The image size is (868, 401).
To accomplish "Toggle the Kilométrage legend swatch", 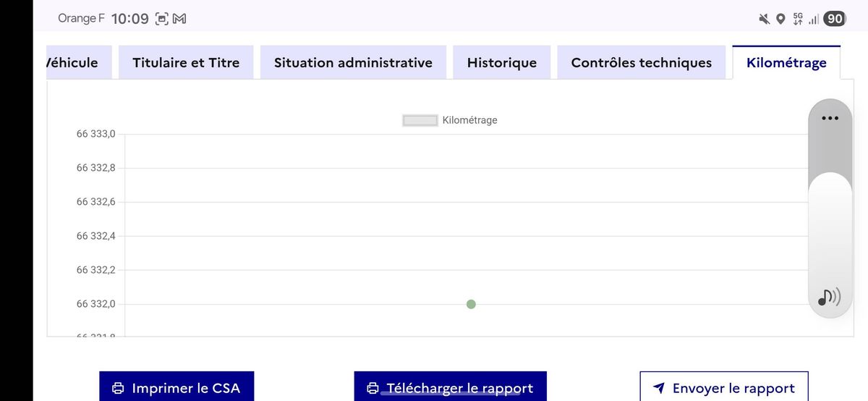I will point(420,120).
